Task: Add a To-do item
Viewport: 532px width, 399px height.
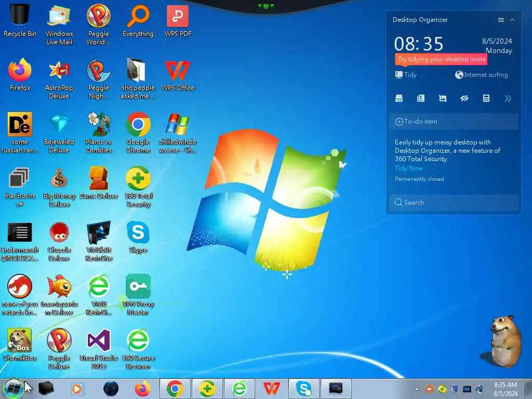Action: tap(454, 122)
